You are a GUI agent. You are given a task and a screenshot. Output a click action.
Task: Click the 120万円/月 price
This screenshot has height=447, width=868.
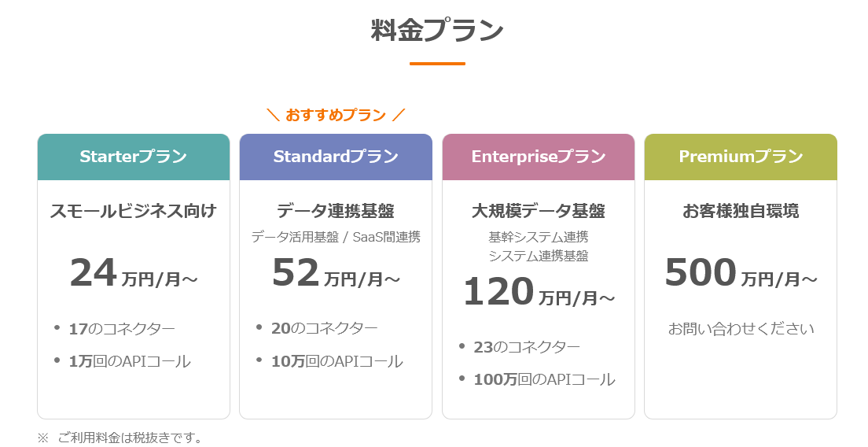click(539, 293)
